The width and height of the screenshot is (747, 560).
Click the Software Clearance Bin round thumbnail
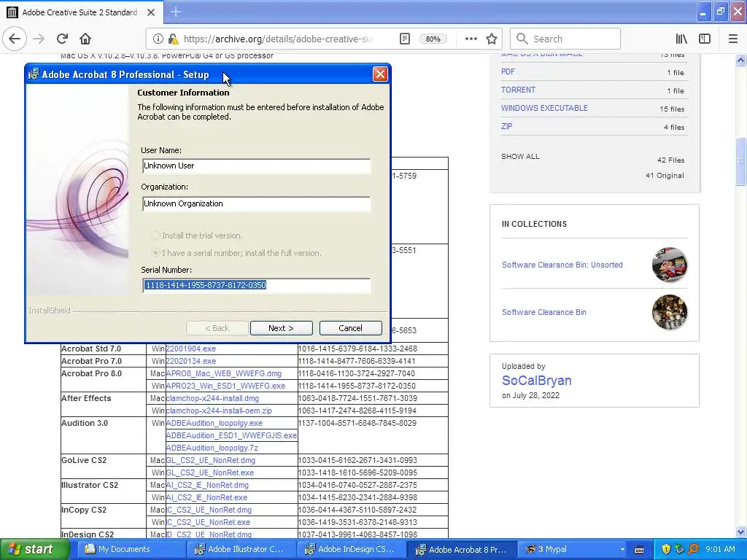(670, 312)
